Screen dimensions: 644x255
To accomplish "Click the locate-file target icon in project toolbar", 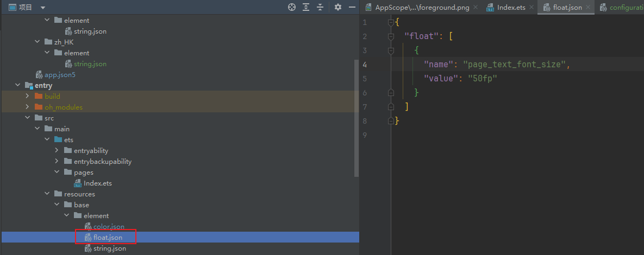I will [x=292, y=8].
